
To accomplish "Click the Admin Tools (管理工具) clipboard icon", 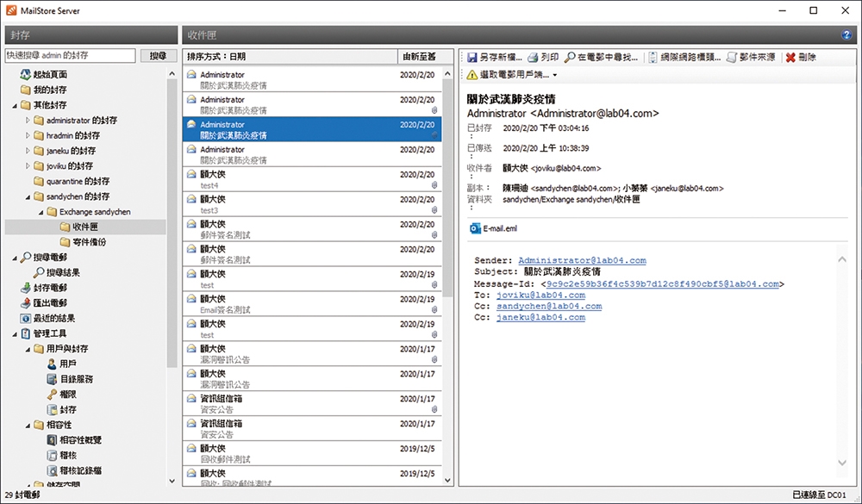I will coord(25,333).
